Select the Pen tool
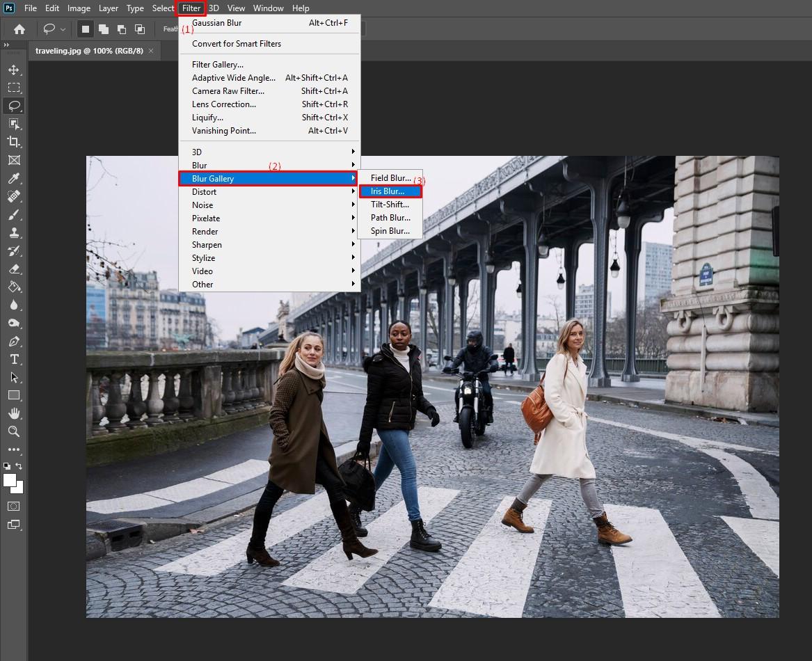The image size is (812, 661). 13,341
